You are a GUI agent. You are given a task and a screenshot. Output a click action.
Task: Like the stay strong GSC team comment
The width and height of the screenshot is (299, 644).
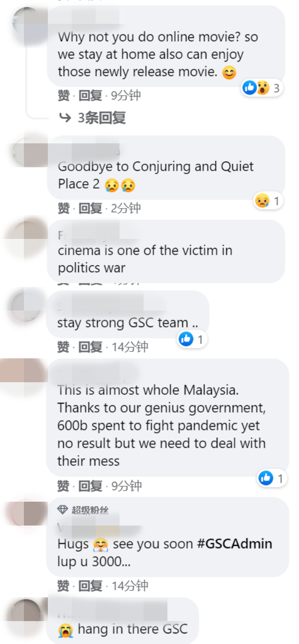tap(63, 346)
